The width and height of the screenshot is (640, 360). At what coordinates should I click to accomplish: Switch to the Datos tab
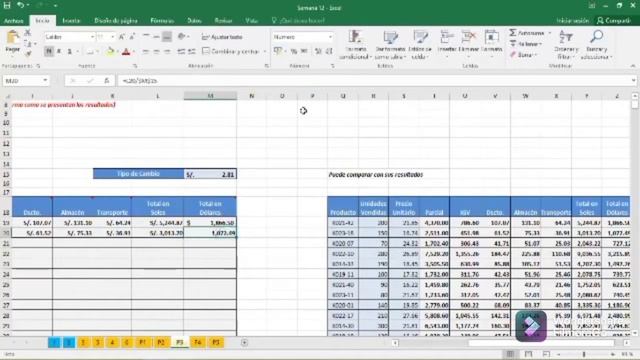coord(194,20)
